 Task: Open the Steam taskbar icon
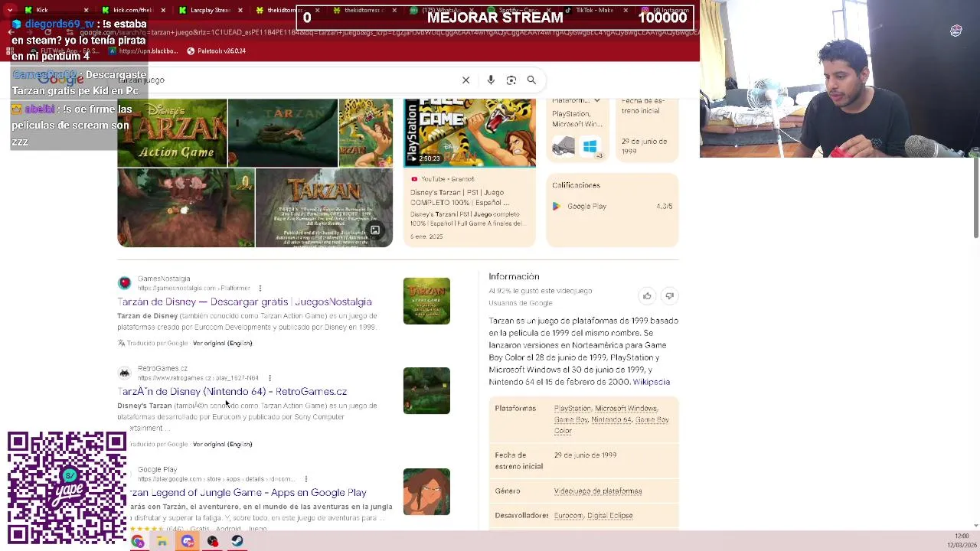(x=237, y=541)
